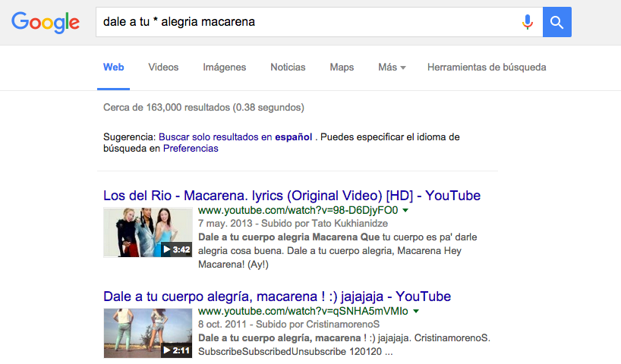This screenshot has height=364, width=621.
Task: Open the Maps tab
Action: 342,67
